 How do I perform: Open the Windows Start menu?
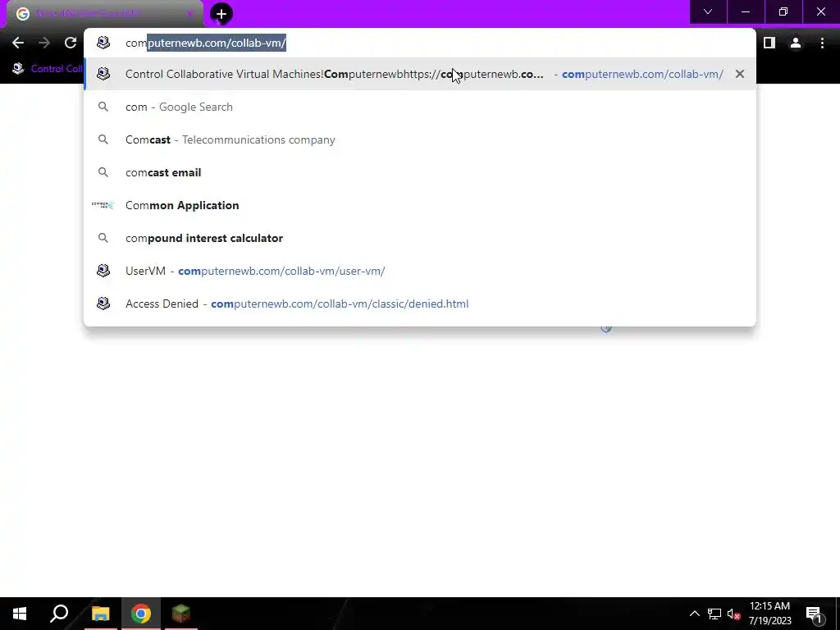coord(20,614)
